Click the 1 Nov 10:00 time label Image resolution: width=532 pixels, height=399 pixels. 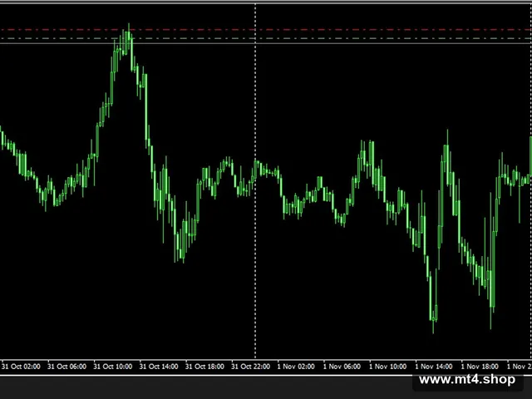point(388,367)
